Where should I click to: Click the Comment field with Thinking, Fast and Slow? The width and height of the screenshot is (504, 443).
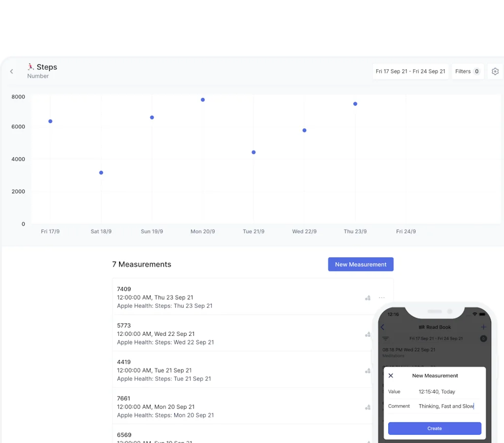pyautogui.click(x=446, y=406)
